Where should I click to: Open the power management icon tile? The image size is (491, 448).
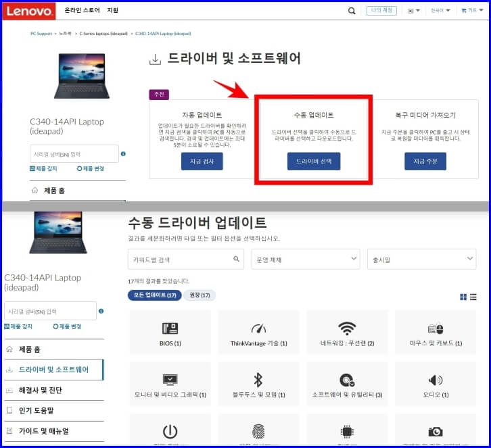[170, 430]
